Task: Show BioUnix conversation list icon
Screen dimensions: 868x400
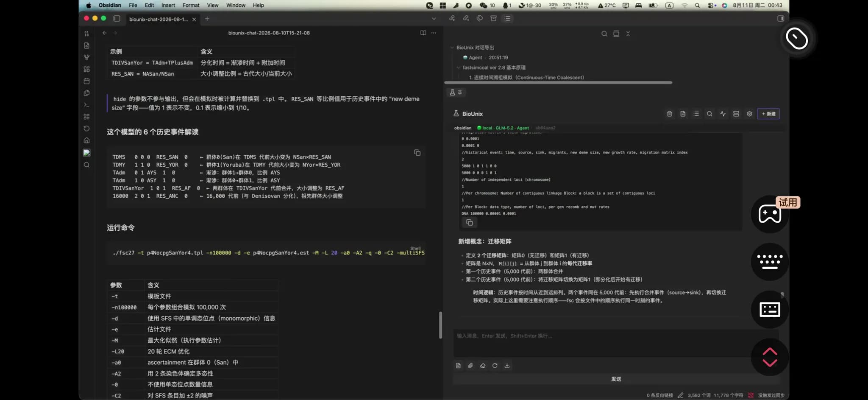Action: [x=696, y=114]
